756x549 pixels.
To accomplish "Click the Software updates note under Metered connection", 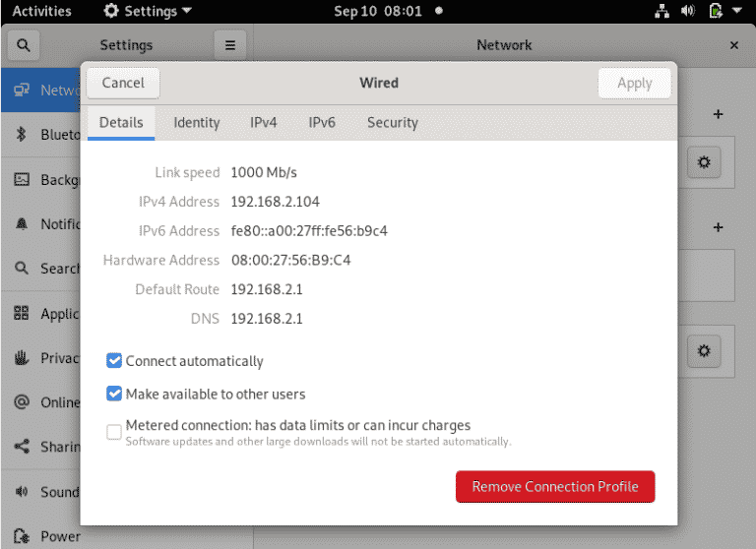I will point(318,442).
